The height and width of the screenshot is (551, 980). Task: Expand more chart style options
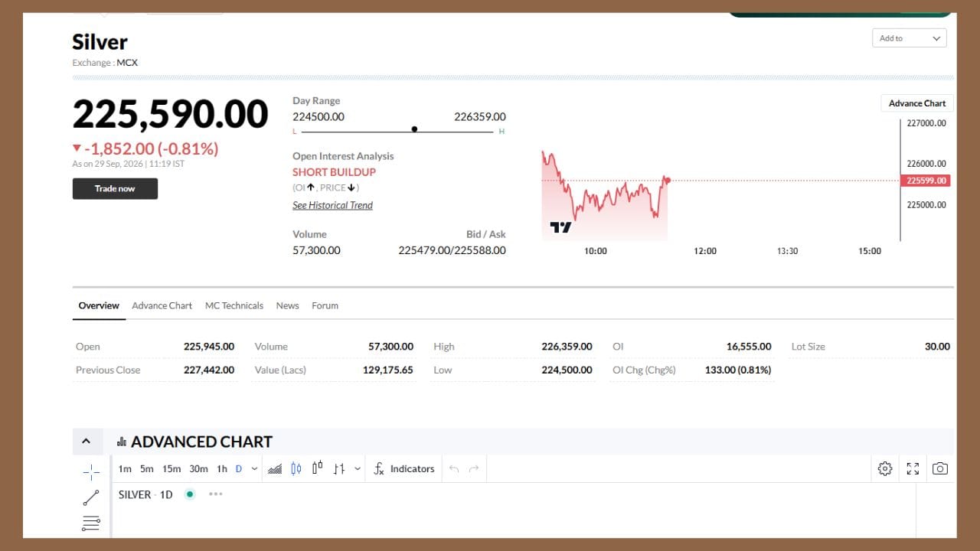point(358,469)
